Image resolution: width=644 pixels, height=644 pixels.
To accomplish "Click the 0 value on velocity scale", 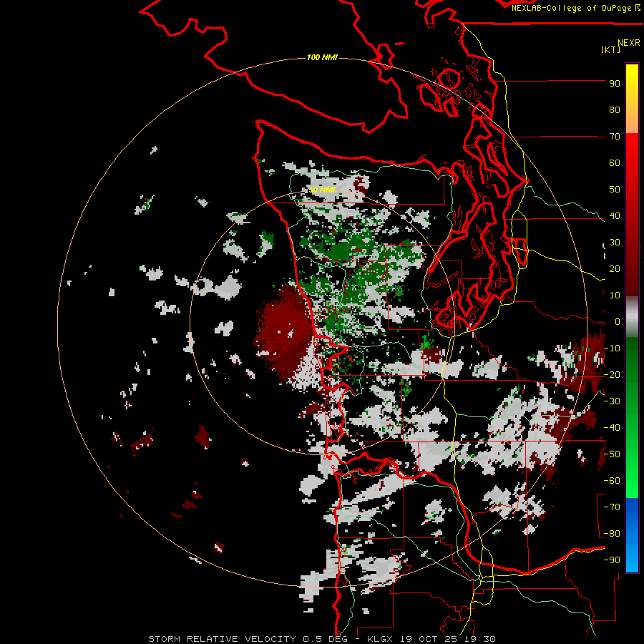I will 618,321.
